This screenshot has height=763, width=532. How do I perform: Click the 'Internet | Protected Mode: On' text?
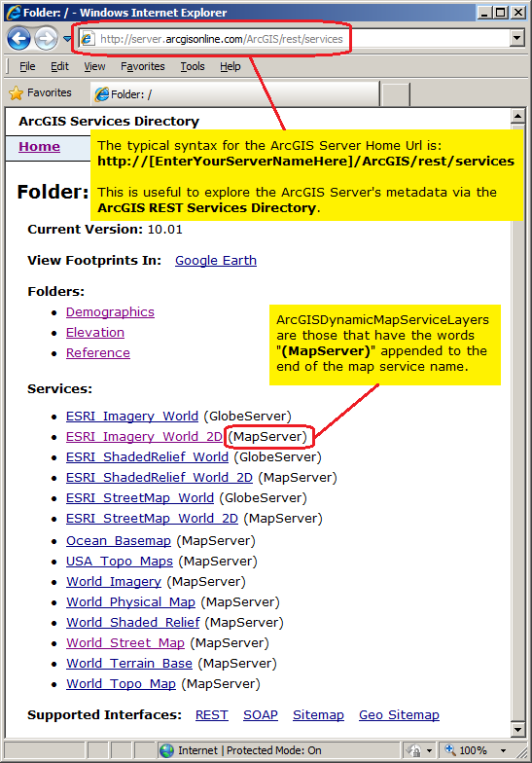tap(249, 750)
